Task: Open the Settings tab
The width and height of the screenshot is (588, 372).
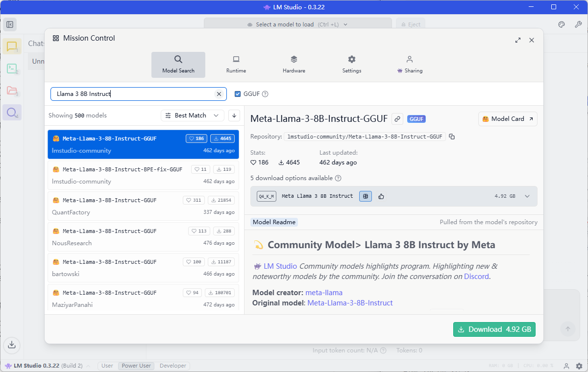Action: click(x=352, y=65)
